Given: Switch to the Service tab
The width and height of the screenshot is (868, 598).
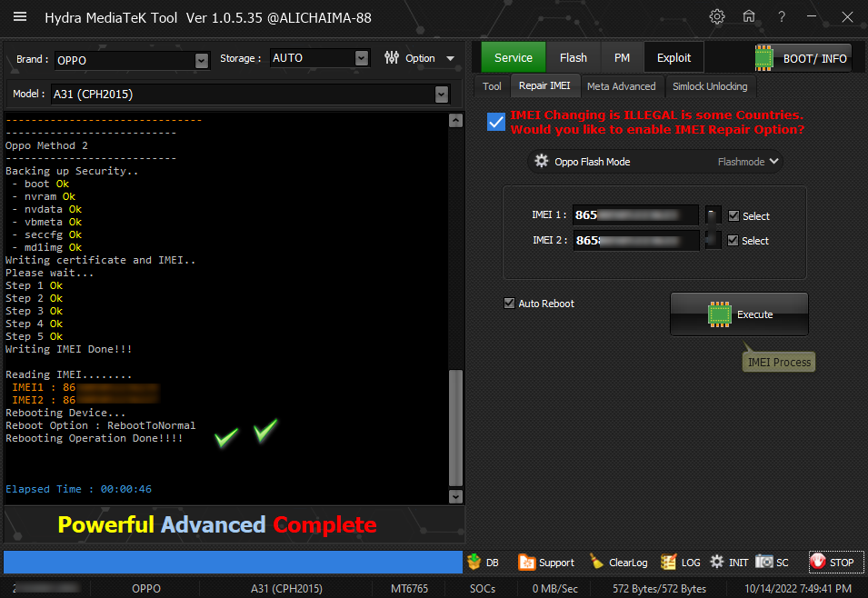Looking at the screenshot, I should tap(514, 57).
